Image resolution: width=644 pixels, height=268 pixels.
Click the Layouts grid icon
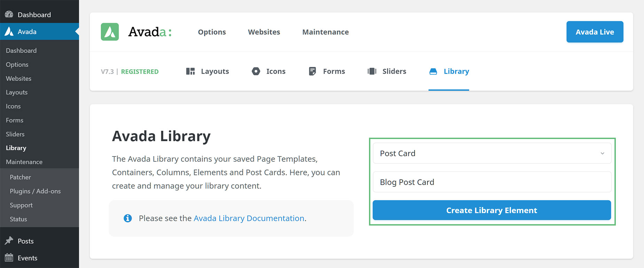pos(190,71)
